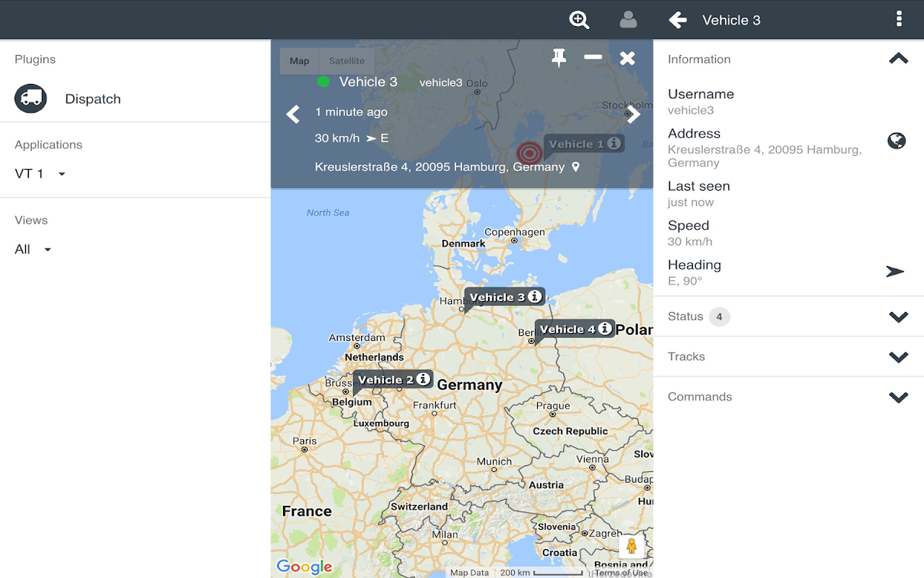This screenshot has width=924, height=578.
Task: Select the Map view tab
Action: (300, 61)
